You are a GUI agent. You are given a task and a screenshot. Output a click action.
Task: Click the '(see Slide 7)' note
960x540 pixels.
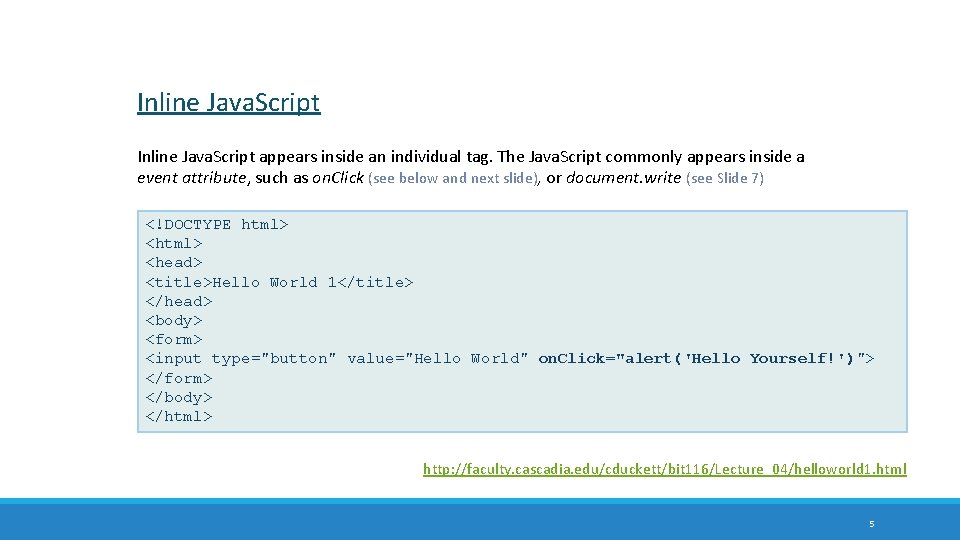[x=725, y=178]
